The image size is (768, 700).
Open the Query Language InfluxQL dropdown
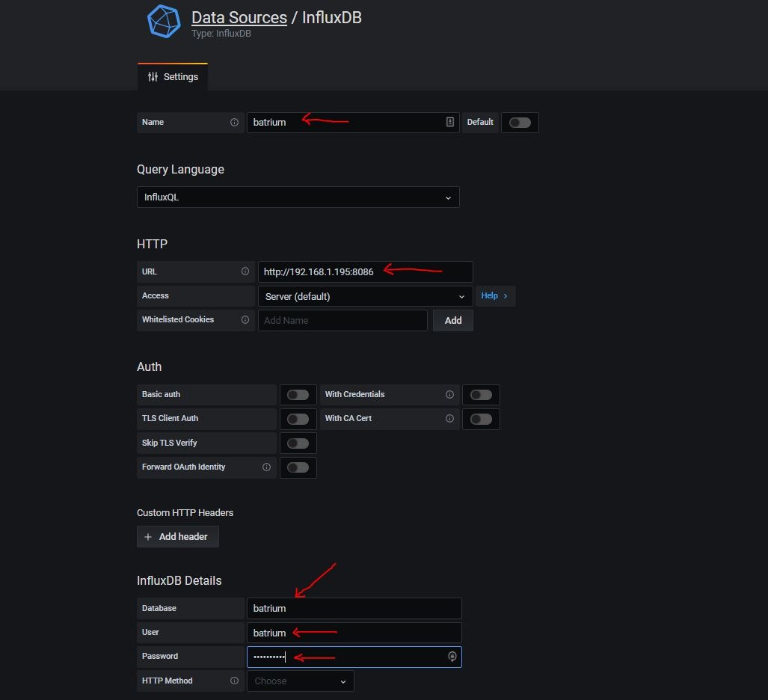click(x=298, y=197)
